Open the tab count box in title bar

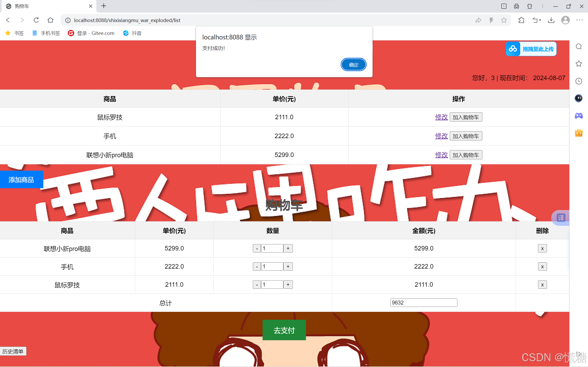point(504,6)
